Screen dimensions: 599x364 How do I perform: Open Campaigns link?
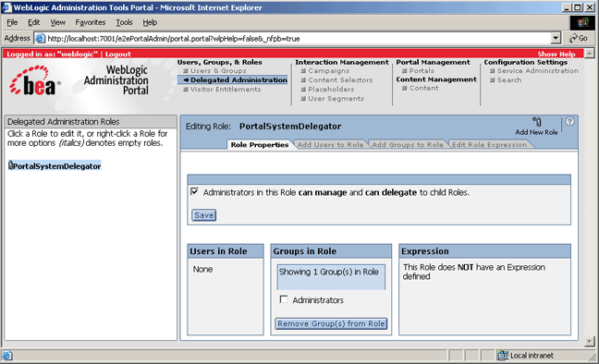(x=328, y=70)
